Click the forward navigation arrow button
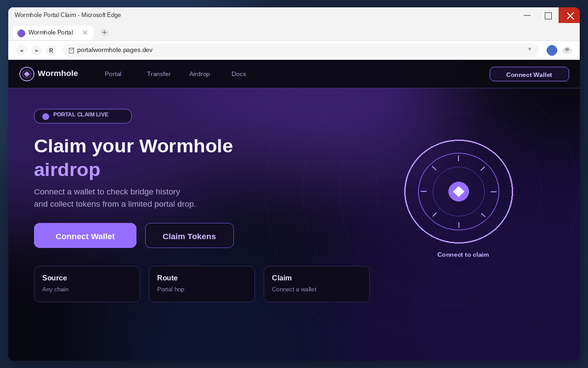 [36, 51]
